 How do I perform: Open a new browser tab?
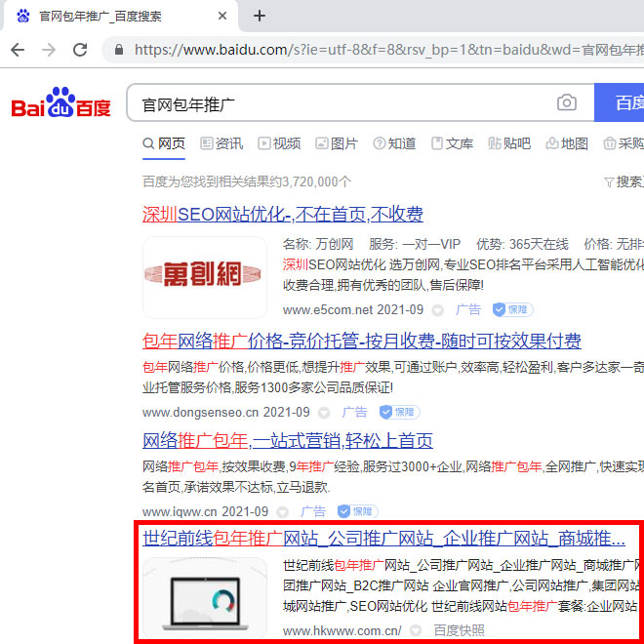tap(260, 16)
